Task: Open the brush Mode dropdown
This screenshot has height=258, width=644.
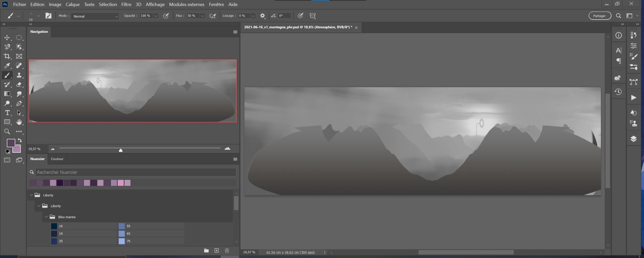Action: [95, 16]
